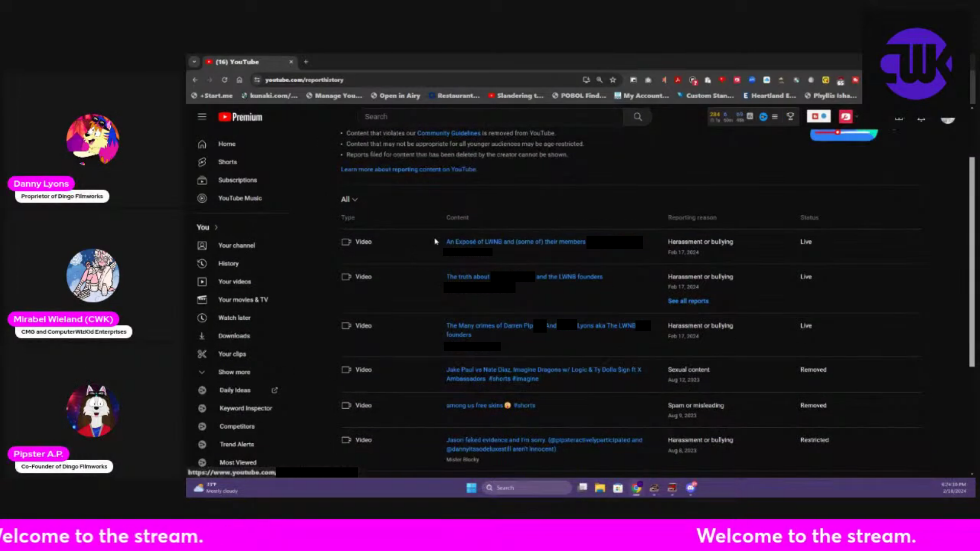
Task: Open File Explorer from the taskbar
Action: pos(600,488)
